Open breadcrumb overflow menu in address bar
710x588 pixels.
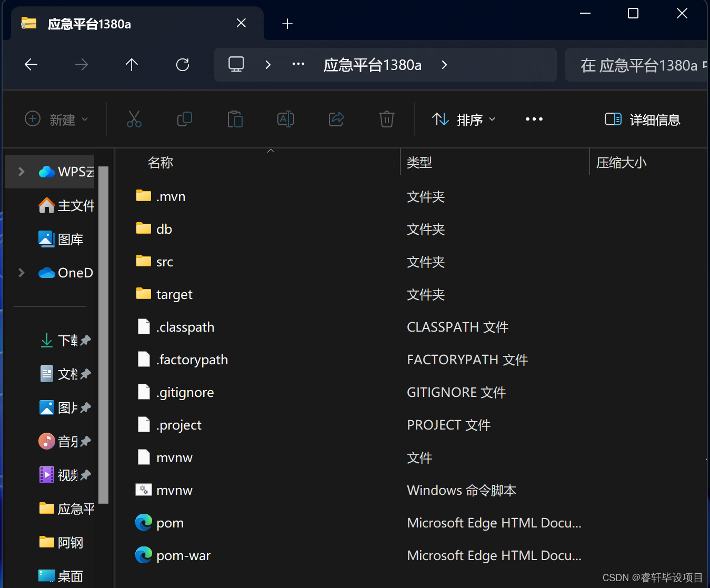tap(298, 64)
